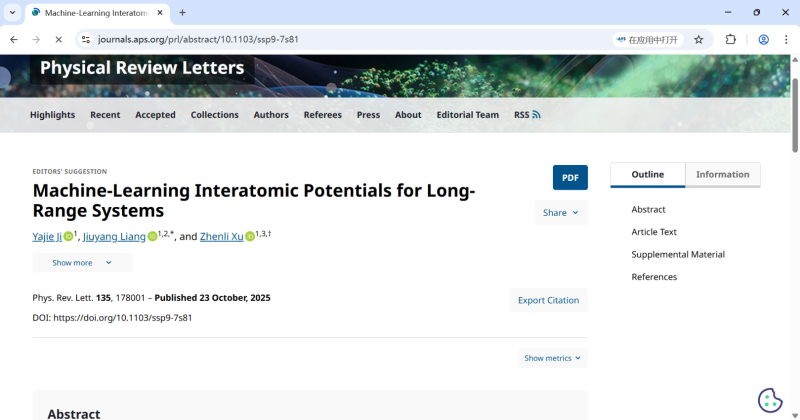
Task: Bookmark this page with star icon
Action: 698,39
